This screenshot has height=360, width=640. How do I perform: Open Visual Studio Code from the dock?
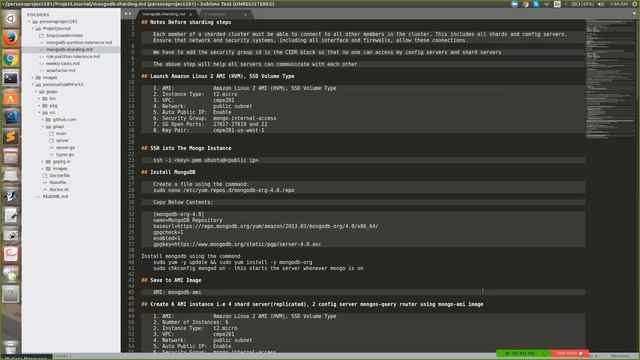pos(11,117)
